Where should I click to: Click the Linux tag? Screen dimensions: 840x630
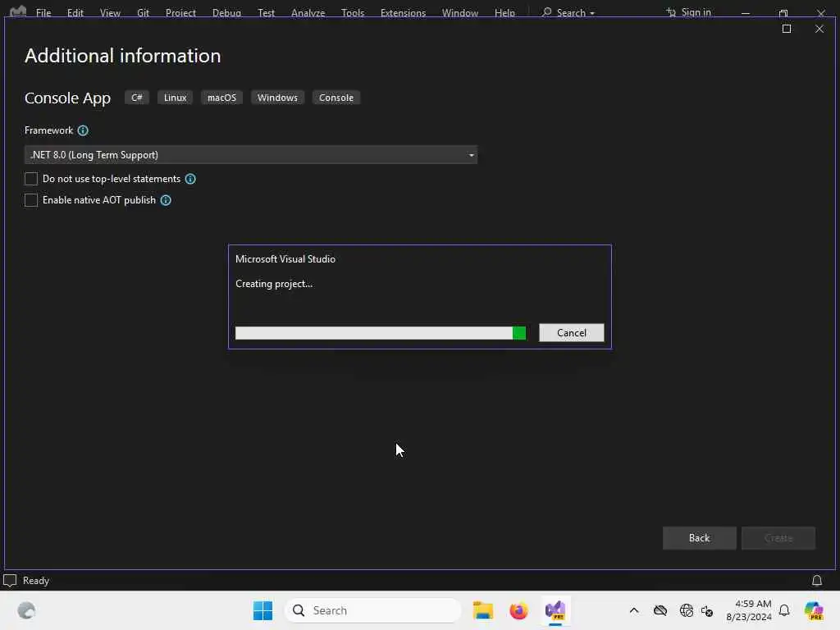[176, 98]
